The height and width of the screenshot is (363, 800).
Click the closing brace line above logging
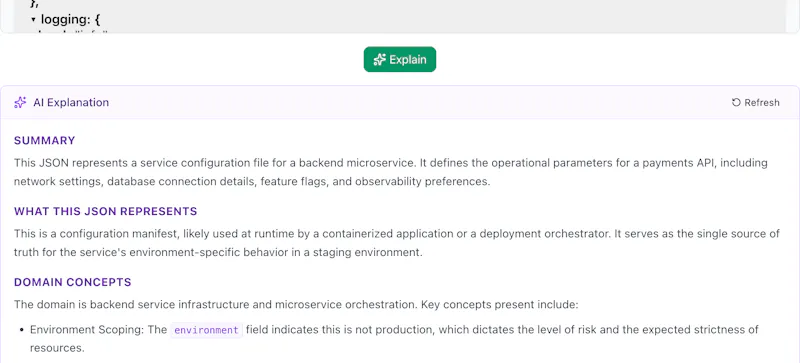[35, 3]
